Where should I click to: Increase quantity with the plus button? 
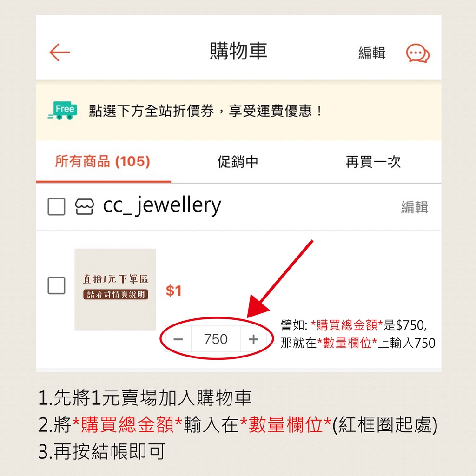coord(253,339)
